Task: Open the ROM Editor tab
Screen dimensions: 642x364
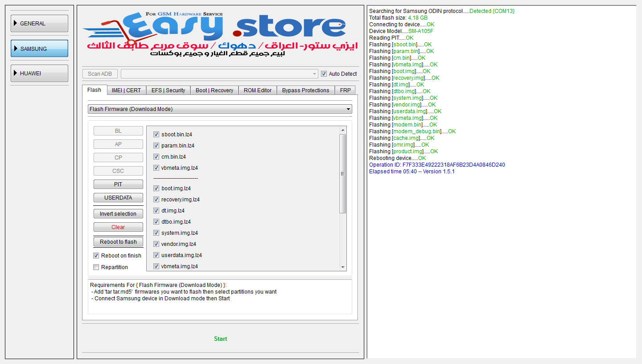Action: (x=258, y=90)
